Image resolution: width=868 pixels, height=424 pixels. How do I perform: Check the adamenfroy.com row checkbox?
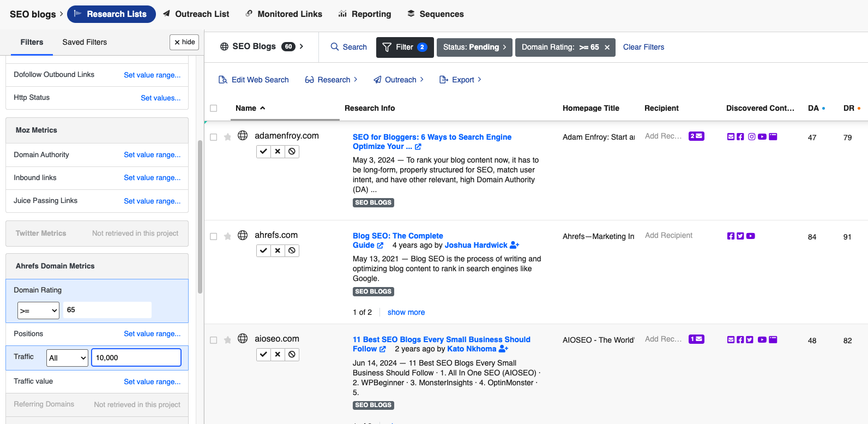[214, 137]
